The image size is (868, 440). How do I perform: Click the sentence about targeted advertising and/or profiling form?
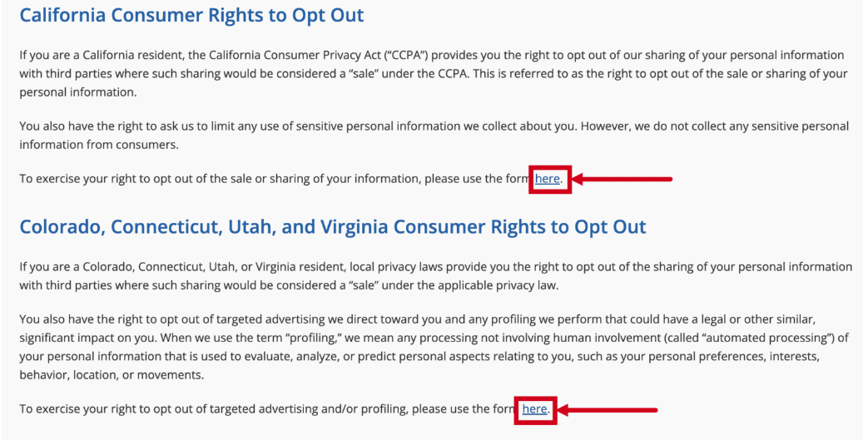pos(285,409)
